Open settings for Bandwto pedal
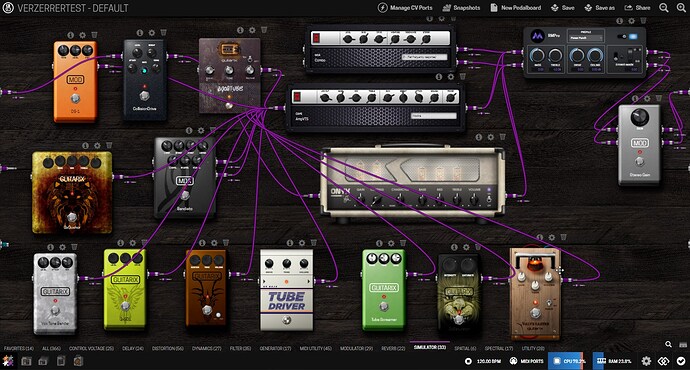690x370 pixels. (201, 131)
